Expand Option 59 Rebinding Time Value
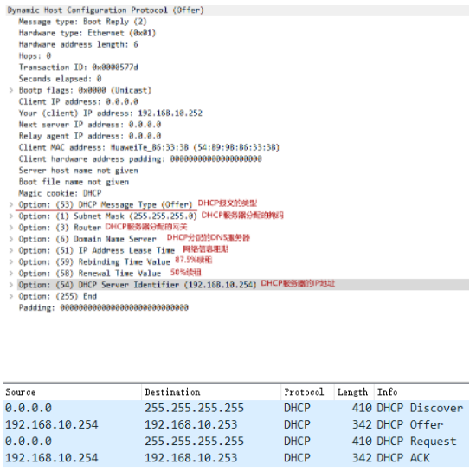The image size is (476, 471). pyautogui.click(x=11, y=262)
